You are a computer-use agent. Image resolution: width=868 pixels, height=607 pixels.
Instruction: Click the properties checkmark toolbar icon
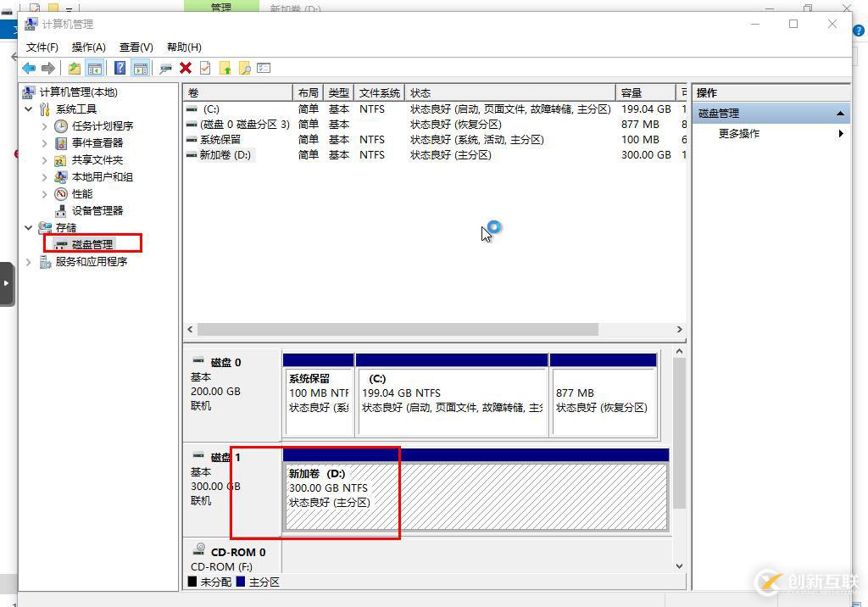(x=204, y=68)
